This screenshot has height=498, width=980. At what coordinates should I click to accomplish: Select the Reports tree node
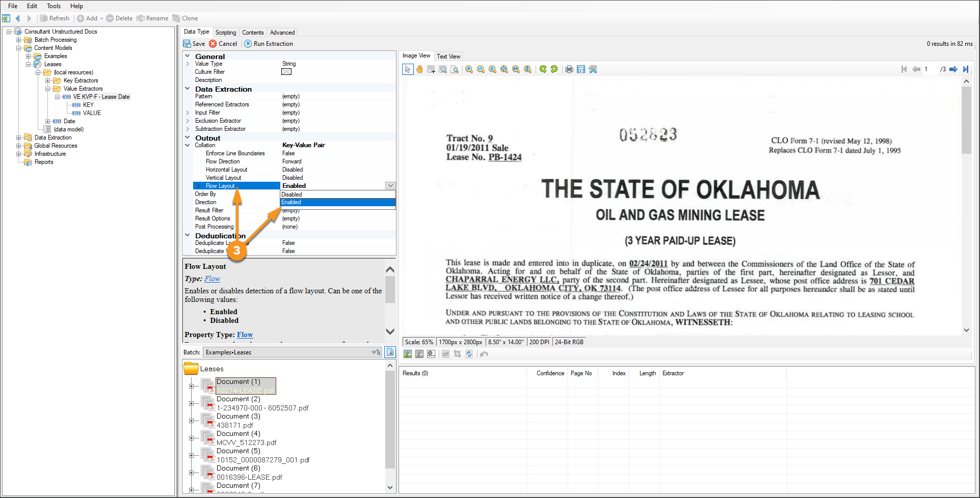[44, 162]
